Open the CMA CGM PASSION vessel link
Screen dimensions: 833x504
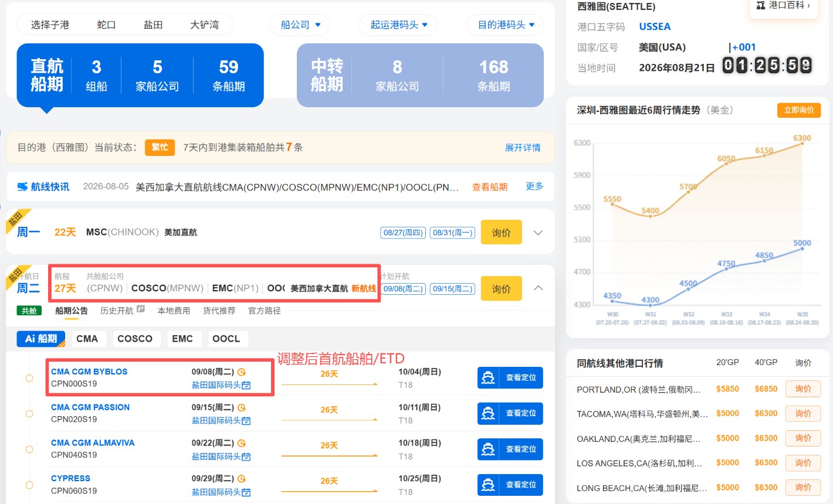pyautogui.click(x=90, y=407)
